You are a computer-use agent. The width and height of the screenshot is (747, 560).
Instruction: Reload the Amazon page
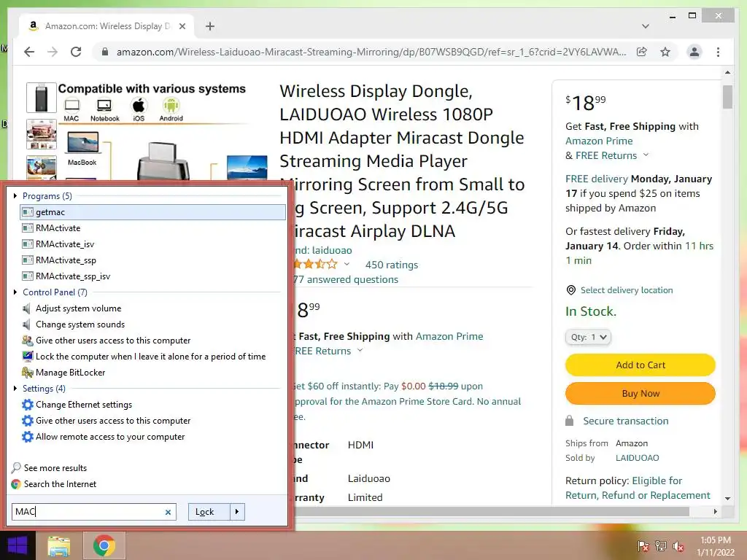pyautogui.click(x=76, y=52)
